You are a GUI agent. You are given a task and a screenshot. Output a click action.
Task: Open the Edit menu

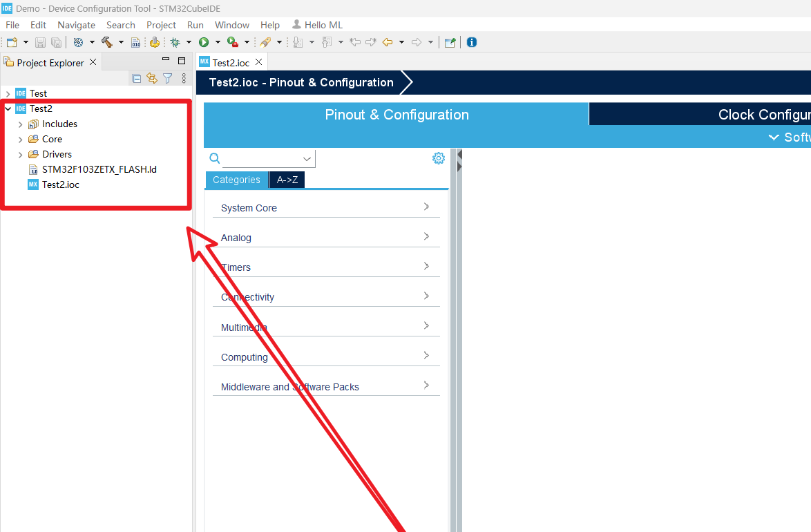click(38, 25)
